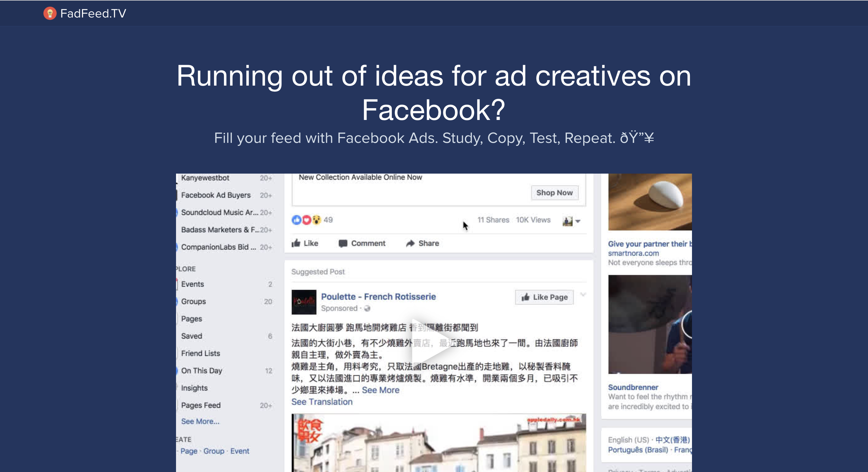Click the red heart reaction icon

[306, 220]
